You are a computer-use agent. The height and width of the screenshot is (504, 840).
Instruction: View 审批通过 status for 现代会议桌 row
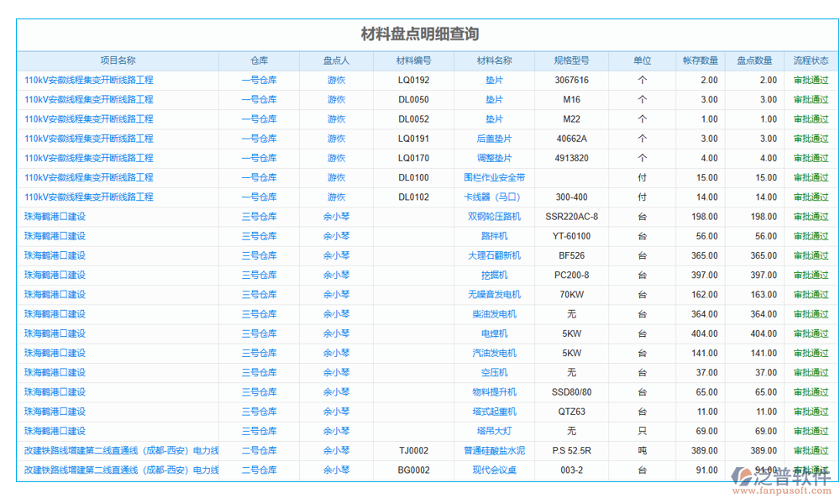pos(810,470)
